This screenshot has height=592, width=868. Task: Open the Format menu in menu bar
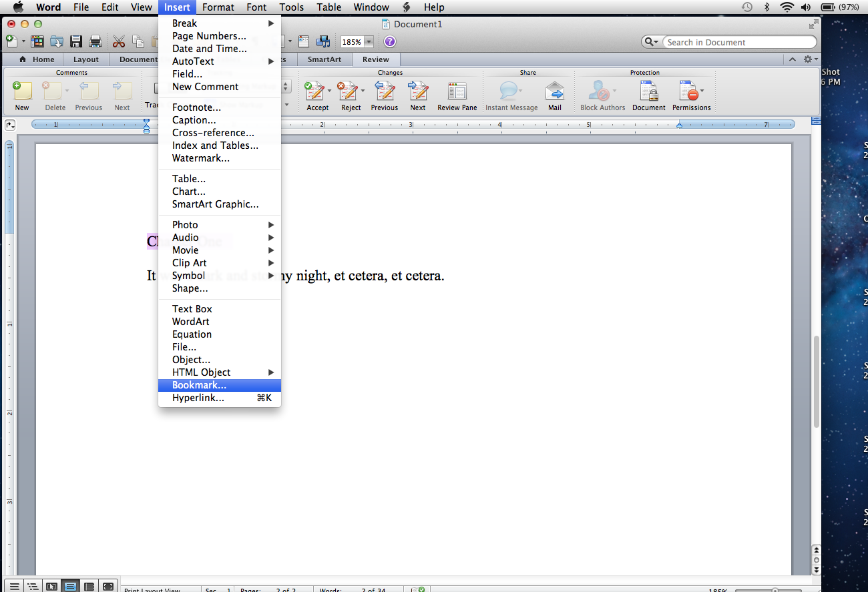click(218, 7)
